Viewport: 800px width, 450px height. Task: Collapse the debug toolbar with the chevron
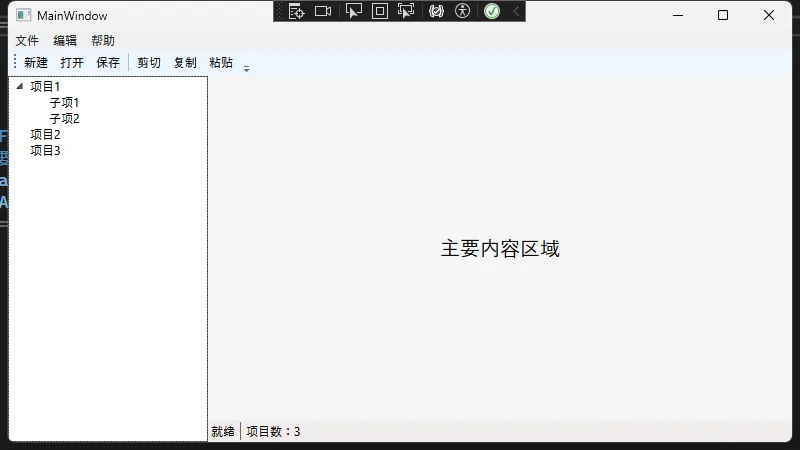[x=516, y=11]
